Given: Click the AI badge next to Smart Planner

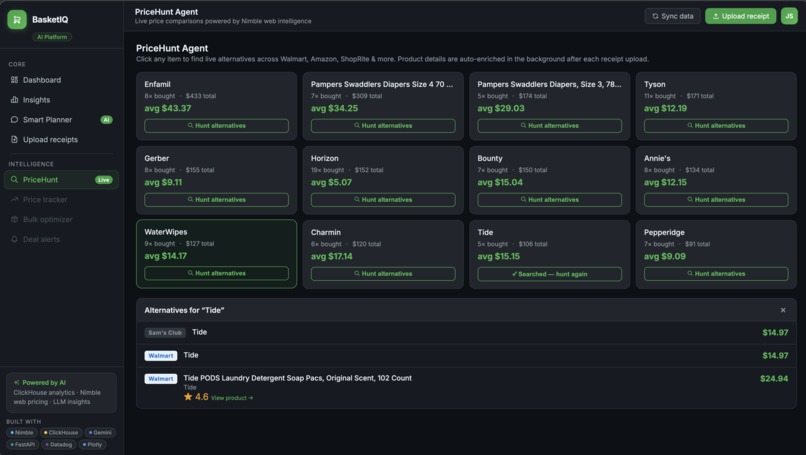Looking at the screenshot, I should 106,120.
